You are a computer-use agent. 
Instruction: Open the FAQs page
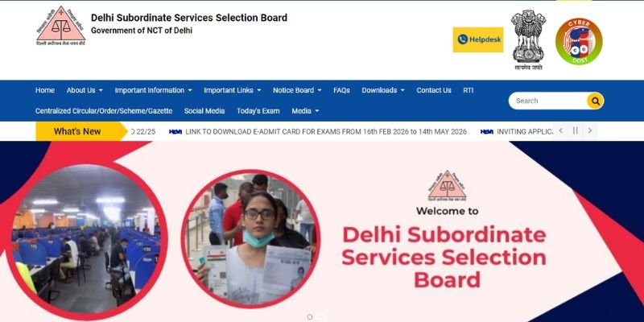(341, 90)
